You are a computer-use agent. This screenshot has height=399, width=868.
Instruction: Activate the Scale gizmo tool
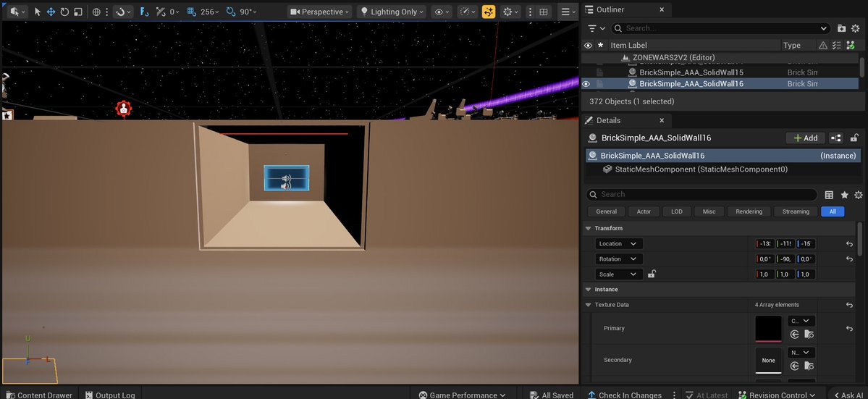point(77,12)
